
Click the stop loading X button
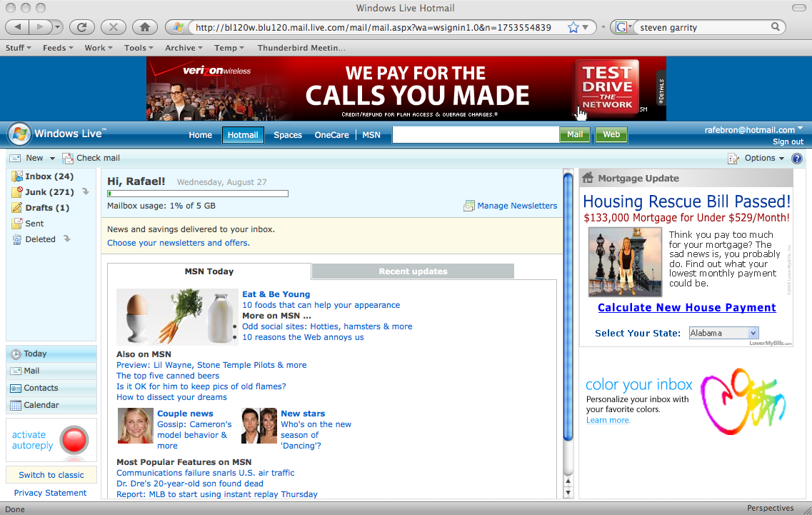114,27
